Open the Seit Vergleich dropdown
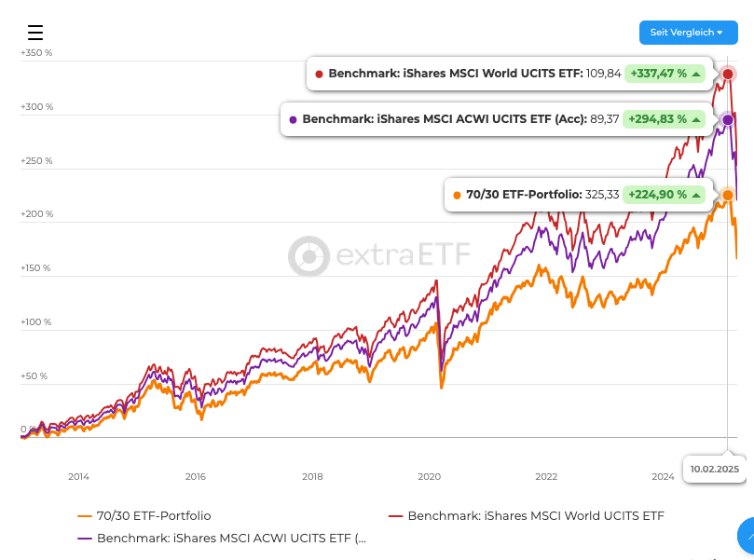The width and height of the screenshot is (754, 560). [x=688, y=33]
